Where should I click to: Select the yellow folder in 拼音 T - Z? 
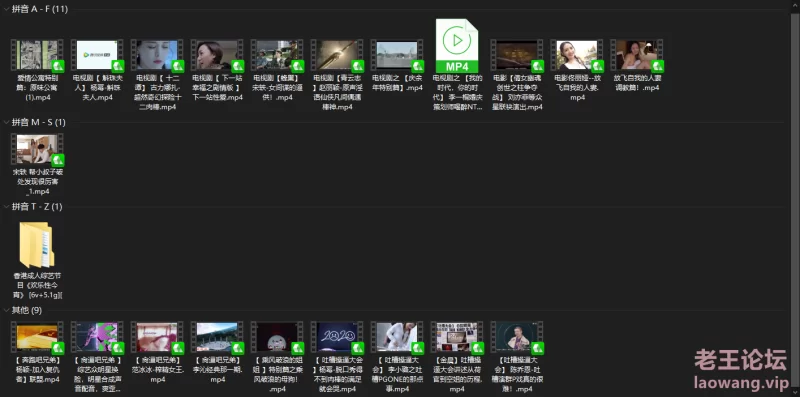[x=37, y=245]
